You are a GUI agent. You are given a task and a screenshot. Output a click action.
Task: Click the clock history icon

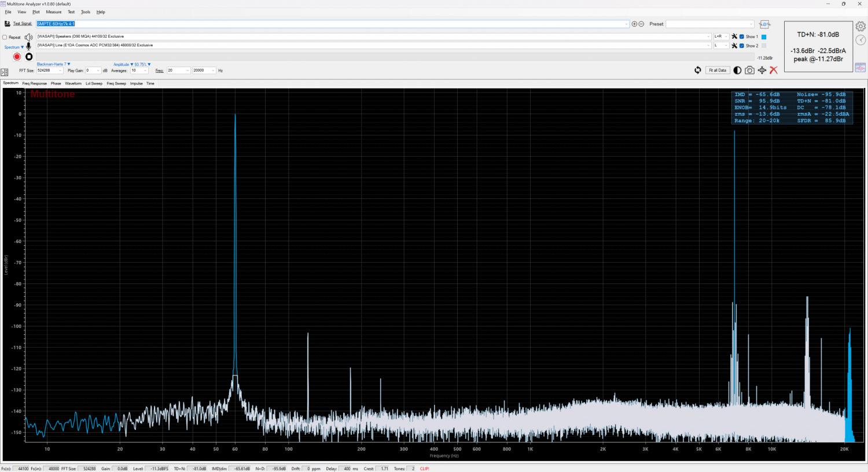[x=860, y=40]
